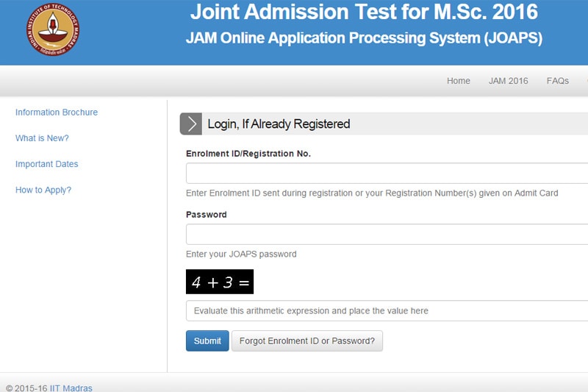This screenshot has width=588, height=392.
Task: Click Forgot Enrolment ID or Password? button
Action: point(306,341)
